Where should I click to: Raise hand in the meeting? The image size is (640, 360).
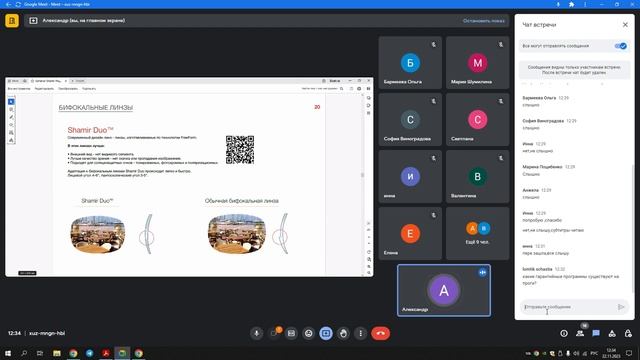[343, 333]
